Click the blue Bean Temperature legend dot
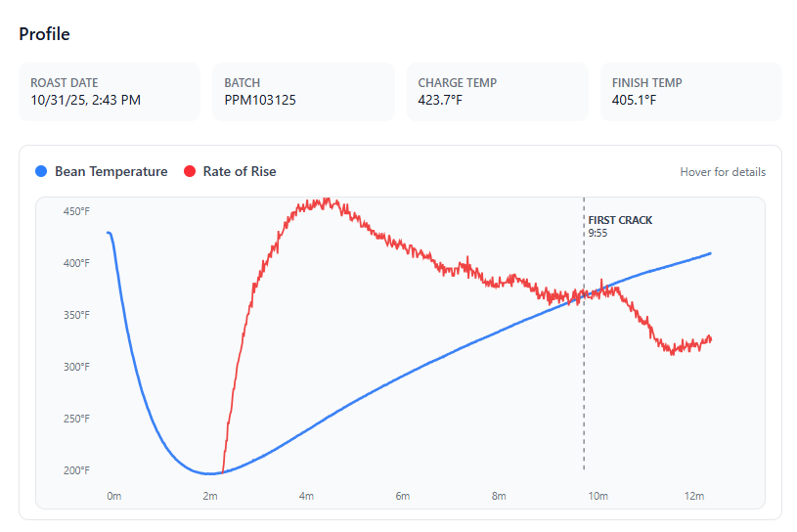This screenshot has height=532, width=797. point(41,172)
